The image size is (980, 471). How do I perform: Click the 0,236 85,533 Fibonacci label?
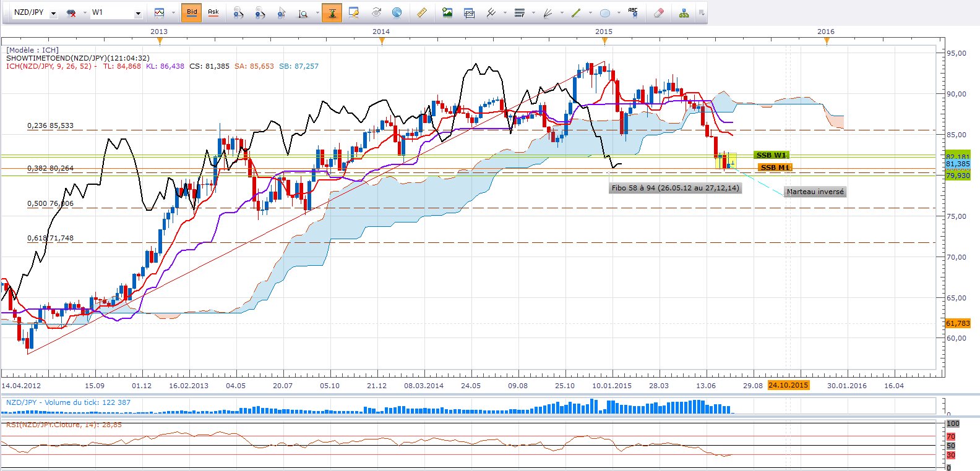(x=50, y=125)
